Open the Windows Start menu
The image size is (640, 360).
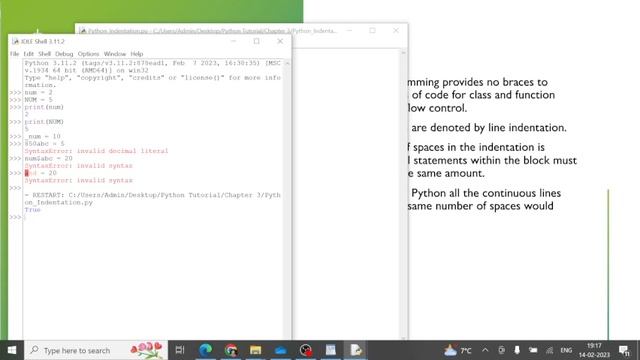coord(12,350)
